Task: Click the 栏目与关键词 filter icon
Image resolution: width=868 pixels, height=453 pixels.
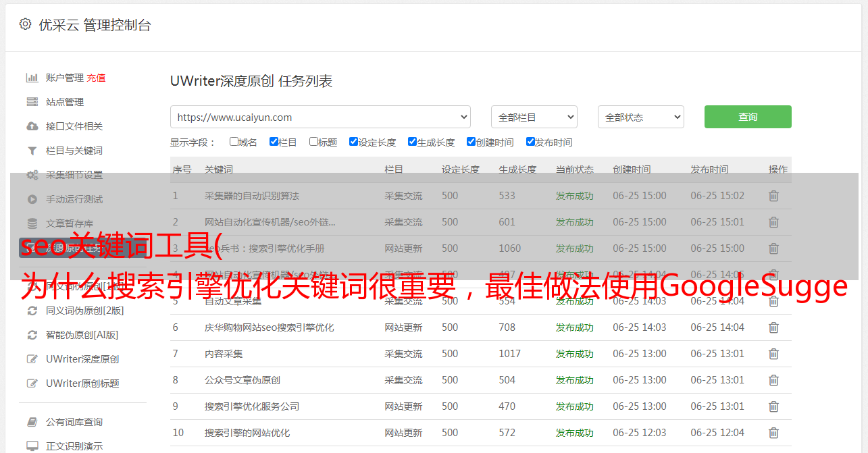Action: tap(32, 151)
